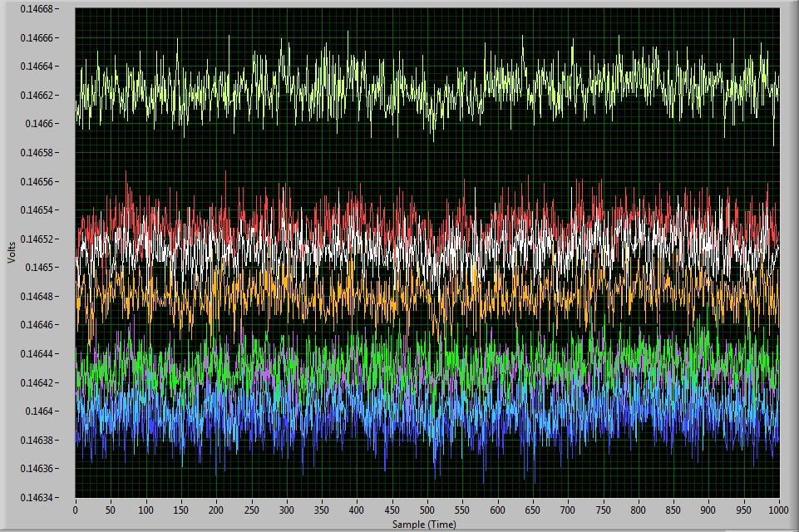The image size is (799, 532).
Task: Click the X-axis value 850
Action: (x=673, y=510)
